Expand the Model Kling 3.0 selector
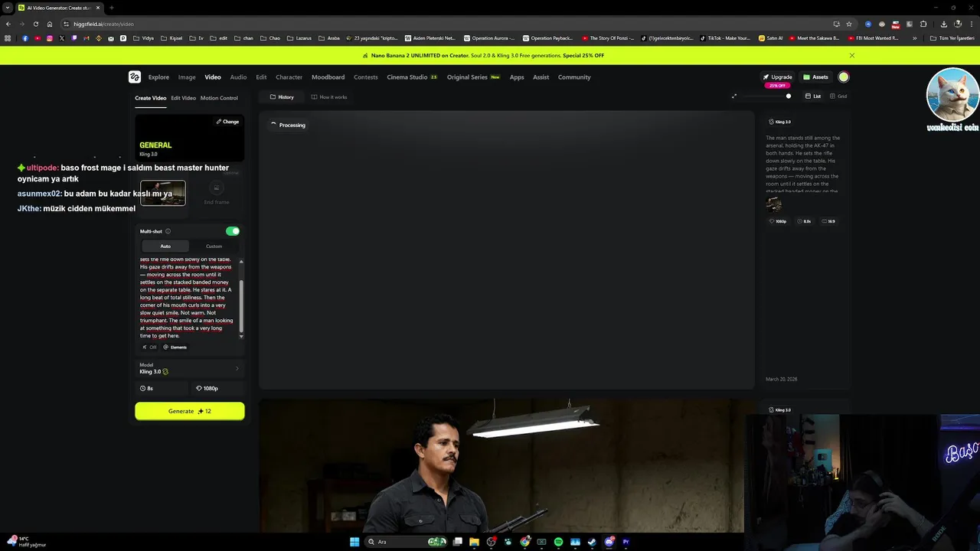This screenshot has height=551, width=980. 189,369
